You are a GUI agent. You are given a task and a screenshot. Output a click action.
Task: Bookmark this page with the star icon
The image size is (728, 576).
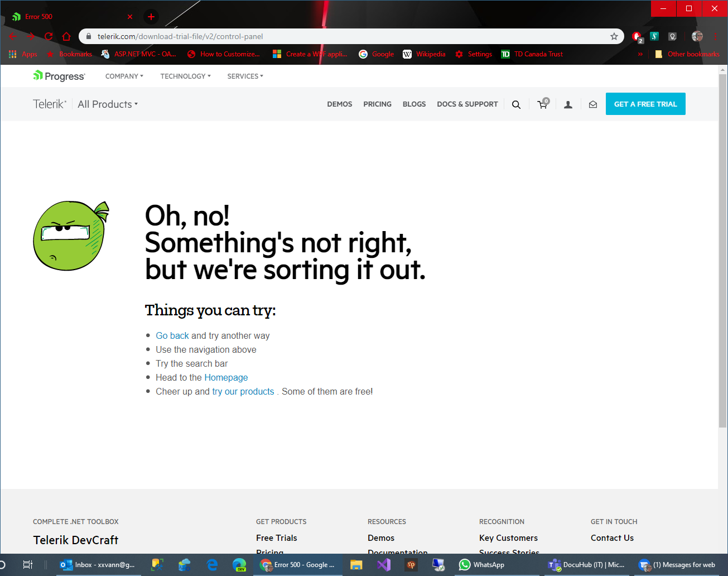pyautogui.click(x=614, y=36)
